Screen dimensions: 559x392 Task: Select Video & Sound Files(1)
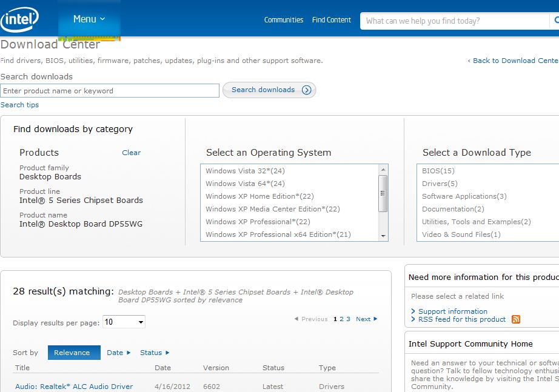click(x=461, y=234)
